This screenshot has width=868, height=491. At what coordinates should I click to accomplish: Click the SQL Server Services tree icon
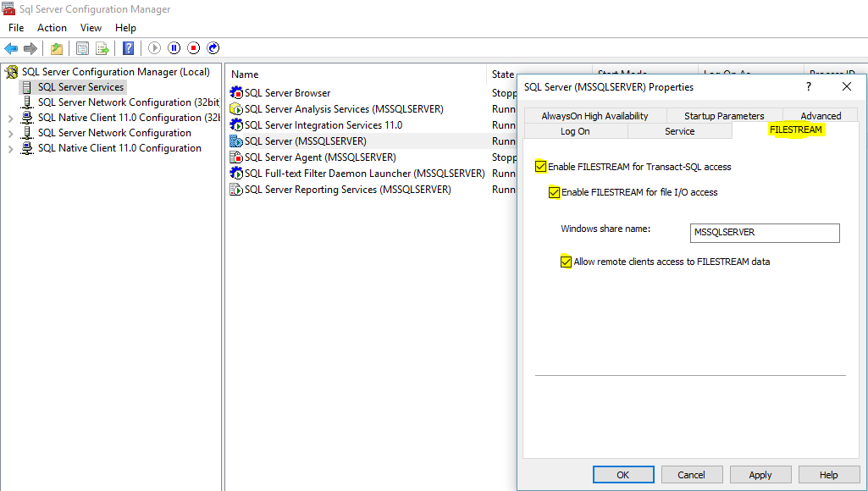point(26,87)
